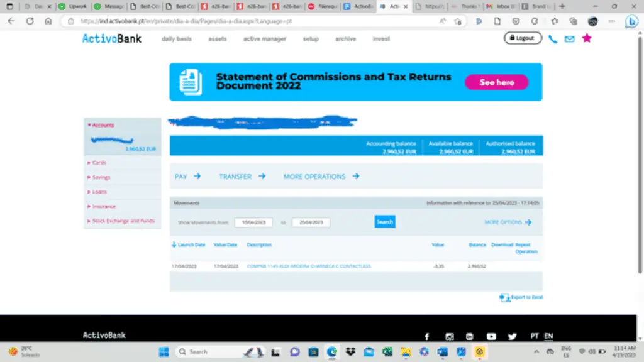Expand the Savings sidebar section

[x=99, y=177]
